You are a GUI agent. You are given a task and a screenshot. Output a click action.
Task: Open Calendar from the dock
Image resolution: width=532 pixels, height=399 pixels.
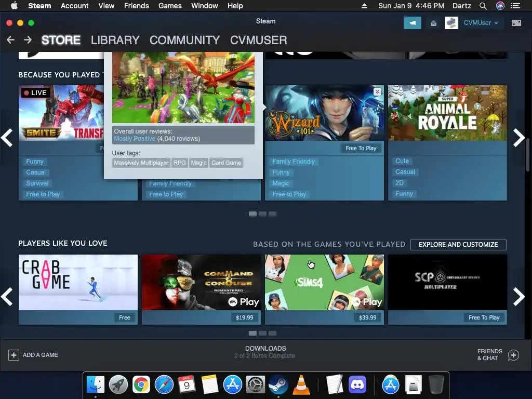(187, 384)
